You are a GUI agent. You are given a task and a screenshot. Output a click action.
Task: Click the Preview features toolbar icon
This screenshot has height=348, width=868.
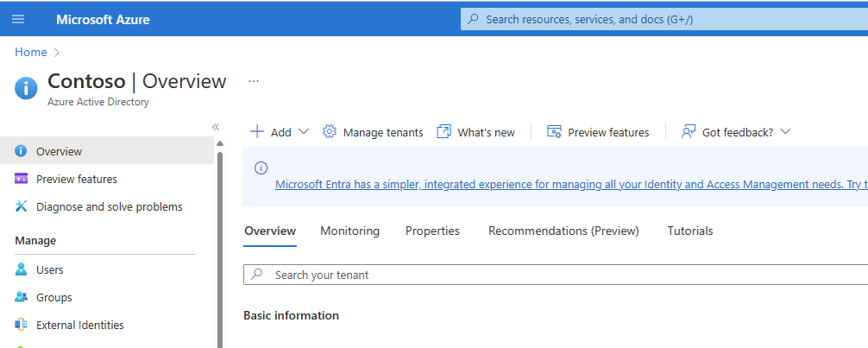click(554, 132)
